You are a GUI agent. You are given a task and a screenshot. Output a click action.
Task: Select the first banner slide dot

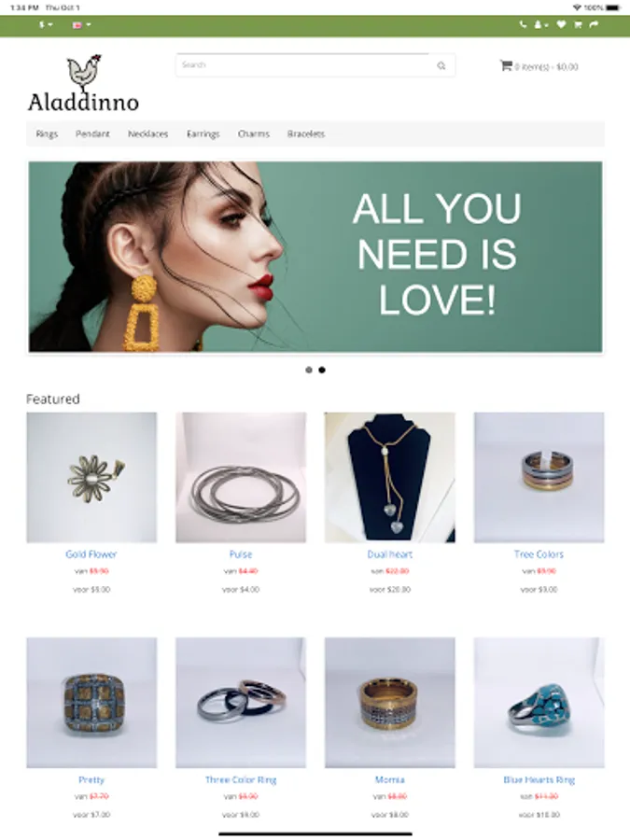tap(309, 371)
